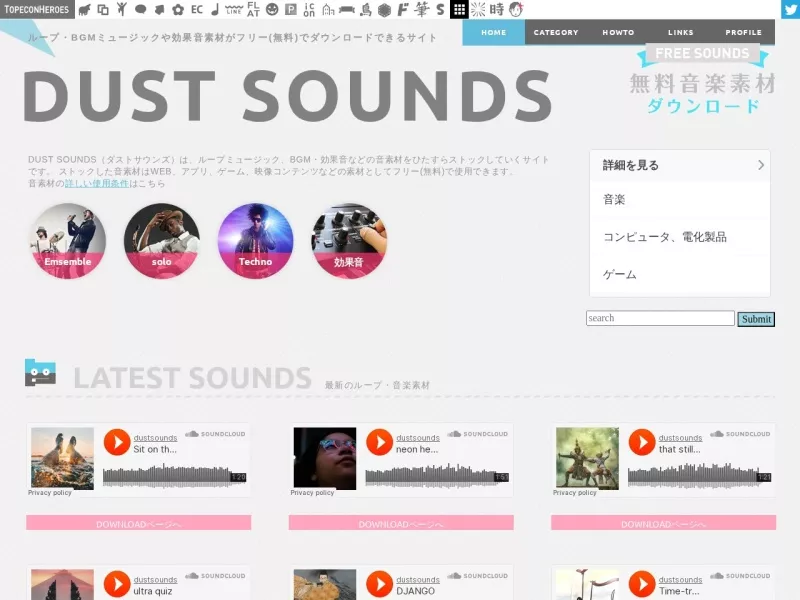Seek in 'that still...' waveform
The width and height of the screenshot is (800, 600).
tap(699, 476)
